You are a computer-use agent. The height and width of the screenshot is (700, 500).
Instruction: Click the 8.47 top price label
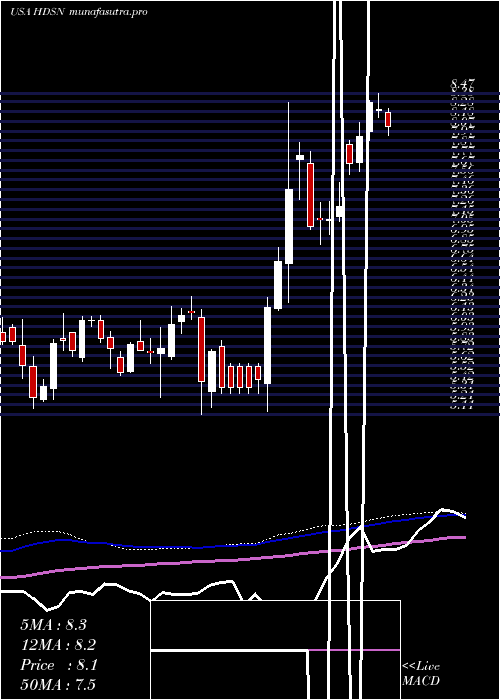(x=463, y=85)
